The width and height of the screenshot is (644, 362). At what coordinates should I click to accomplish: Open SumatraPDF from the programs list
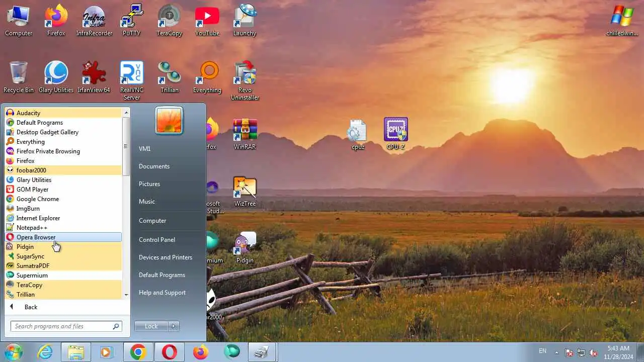click(x=63, y=265)
